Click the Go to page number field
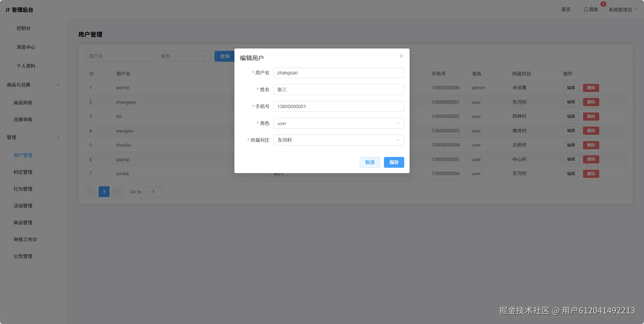 click(x=153, y=192)
